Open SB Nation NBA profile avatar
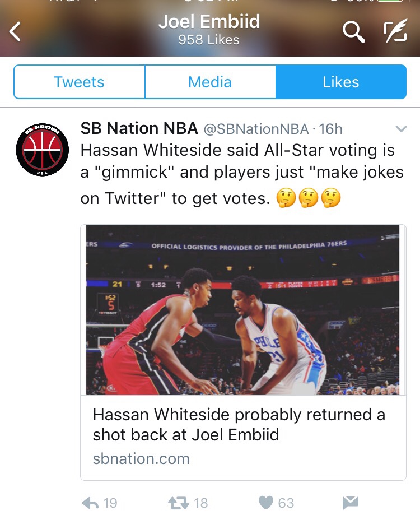Viewport: 420px width, 520px height. pyautogui.click(x=43, y=150)
